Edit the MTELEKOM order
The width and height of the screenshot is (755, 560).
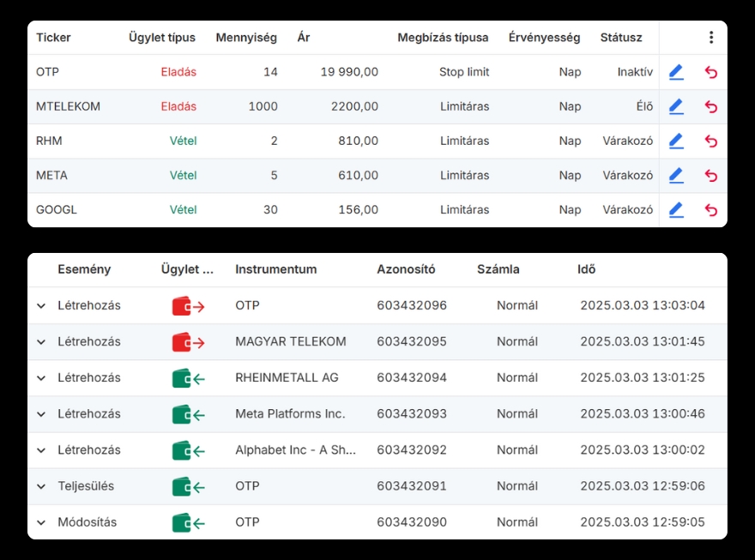676,106
